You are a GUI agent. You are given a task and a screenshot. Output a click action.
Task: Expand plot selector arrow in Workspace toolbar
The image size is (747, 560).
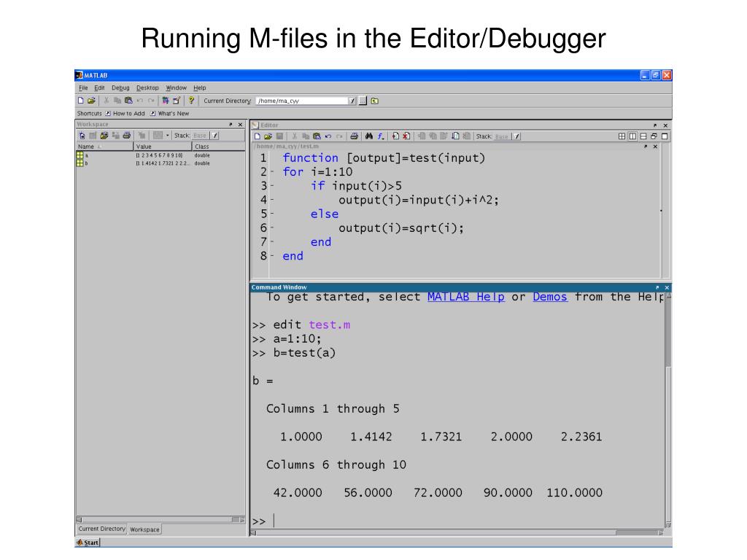[168, 136]
